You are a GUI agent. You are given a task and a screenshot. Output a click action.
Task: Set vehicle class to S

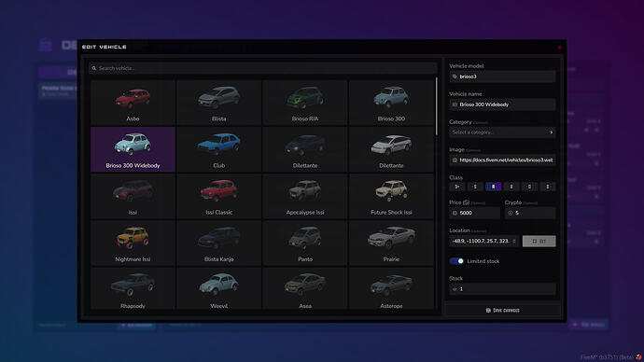(x=475, y=187)
